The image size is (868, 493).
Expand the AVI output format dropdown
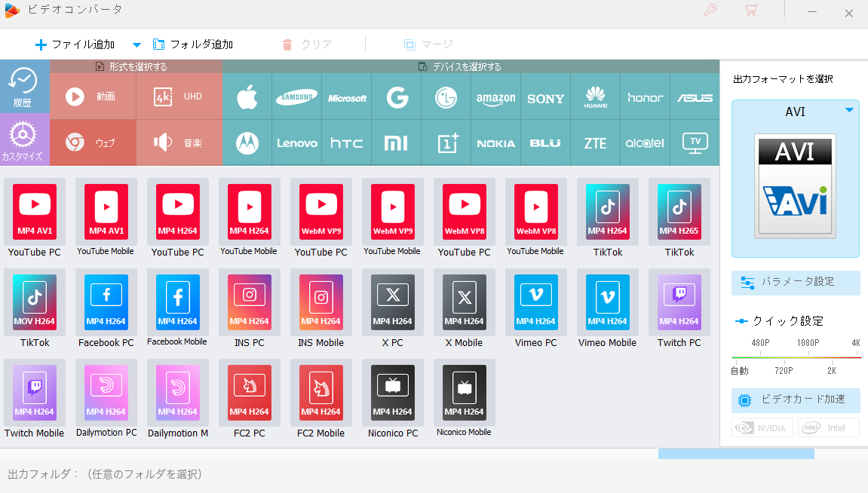(x=849, y=111)
